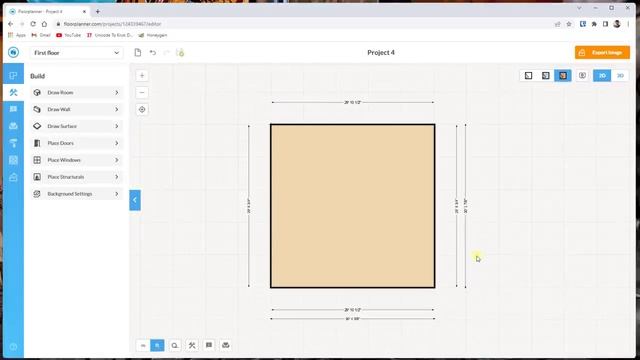Expand the Draw Wall option
The height and width of the screenshot is (360, 640).
pos(76,109)
